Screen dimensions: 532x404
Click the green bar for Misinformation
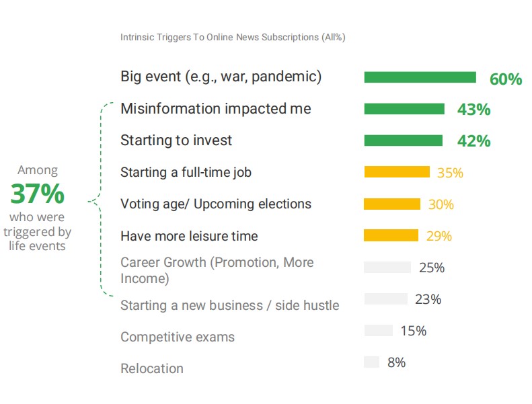pos(404,109)
